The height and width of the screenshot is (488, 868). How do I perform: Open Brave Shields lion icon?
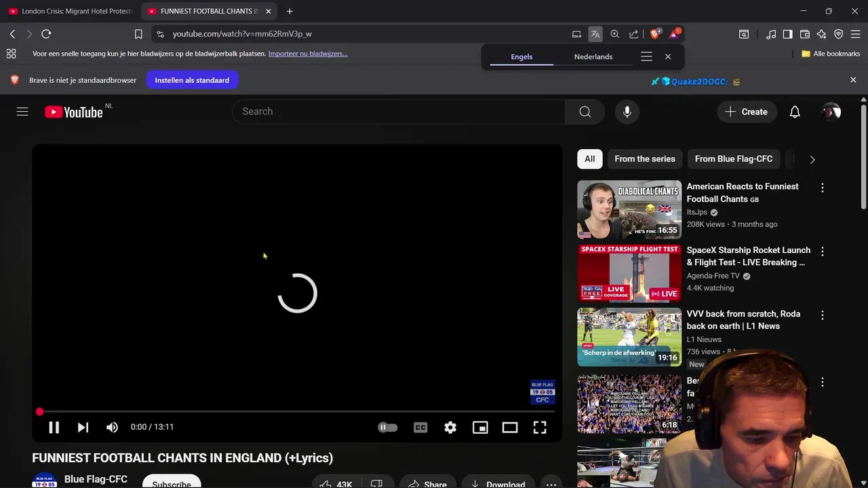[x=655, y=34]
